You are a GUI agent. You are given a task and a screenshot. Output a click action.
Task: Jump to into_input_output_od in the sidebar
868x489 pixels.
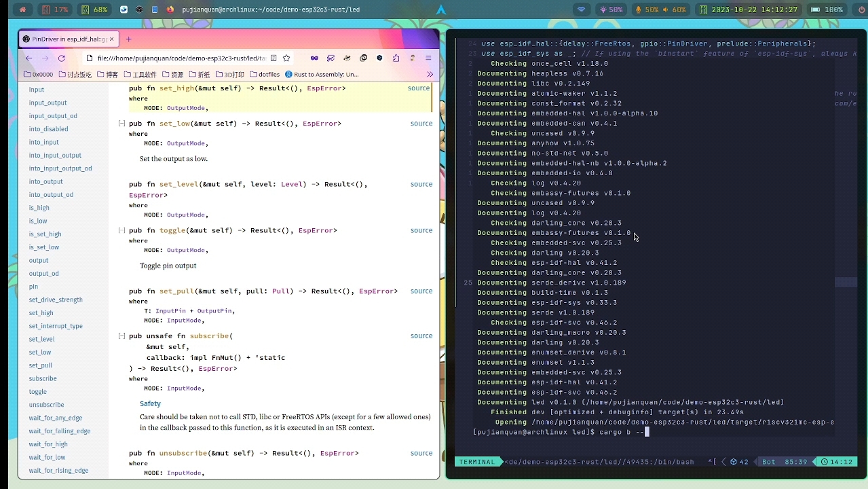[x=60, y=168]
